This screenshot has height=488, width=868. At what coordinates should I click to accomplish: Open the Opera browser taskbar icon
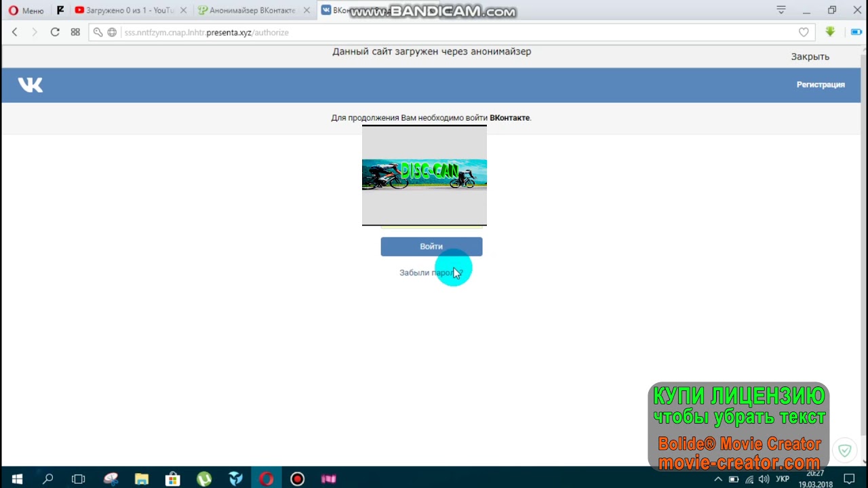(267, 479)
